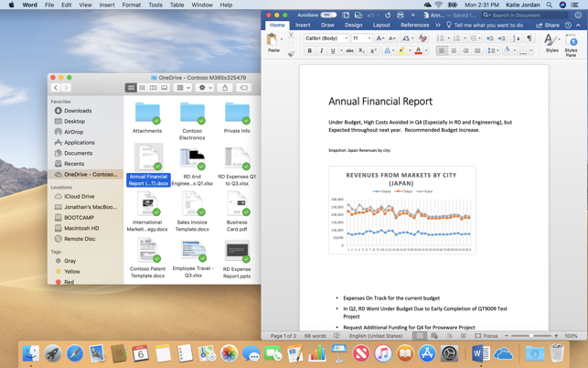Image resolution: width=588 pixels, height=368 pixels.
Task: Click the Format Painter brush icon
Action: 291,54
